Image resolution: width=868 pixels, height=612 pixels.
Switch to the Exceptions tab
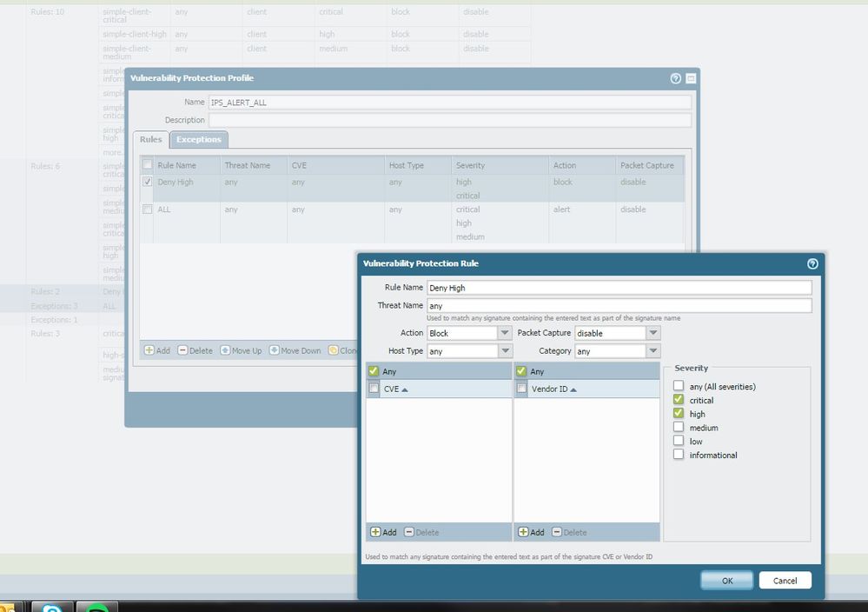click(199, 139)
